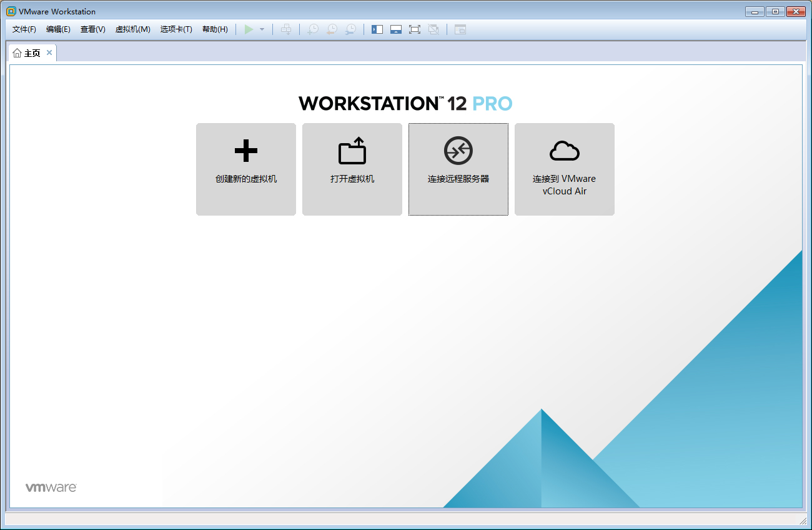Show or hide the thumbnail bar
This screenshot has width=812, height=530.
pyautogui.click(x=396, y=29)
